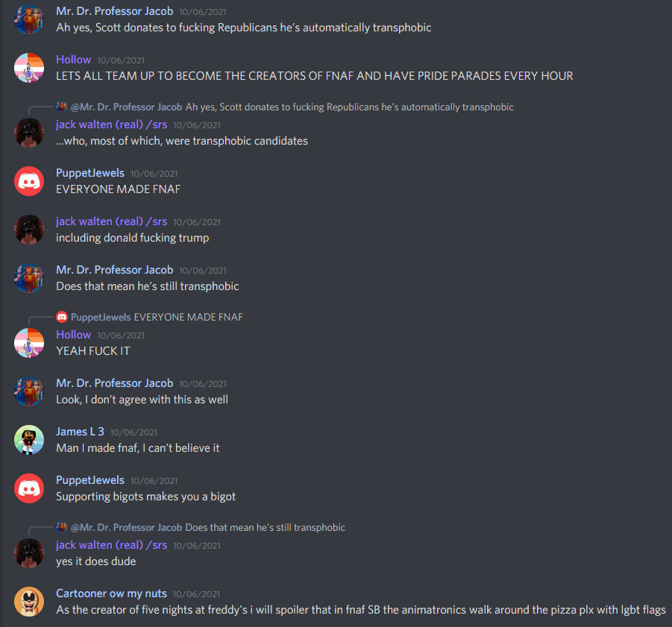Click Hollow's avatar beside 'YEAH FUCK IT'
This screenshot has height=627, width=672.
click(29, 343)
